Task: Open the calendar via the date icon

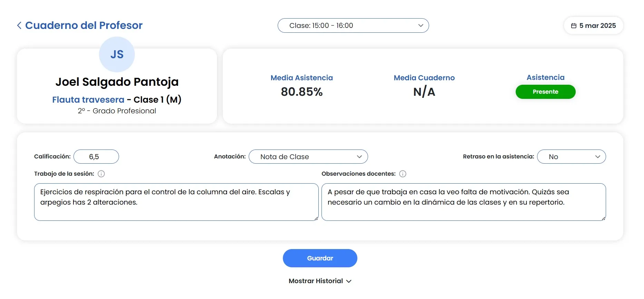Action: pyautogui.click(x=574, y=25)
